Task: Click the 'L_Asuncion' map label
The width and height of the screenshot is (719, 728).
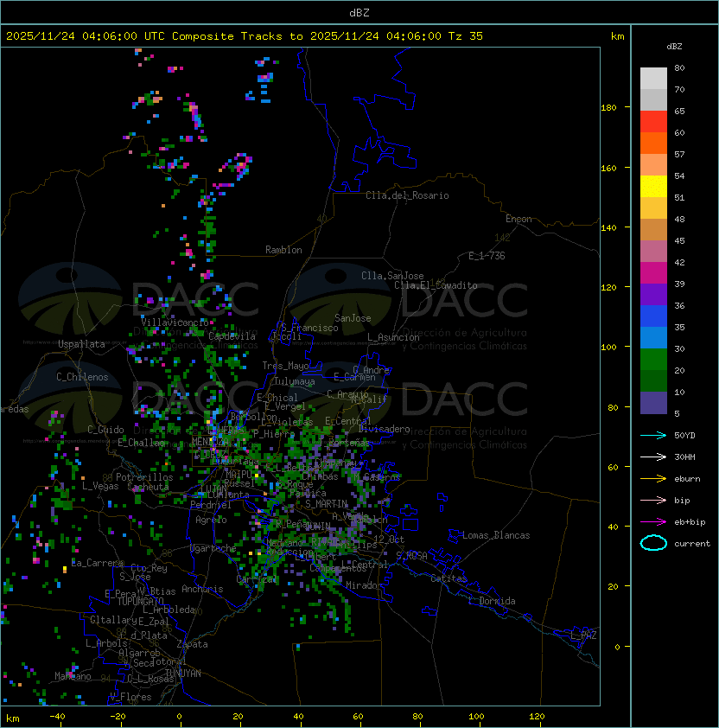Action: (x=393, y=337)
